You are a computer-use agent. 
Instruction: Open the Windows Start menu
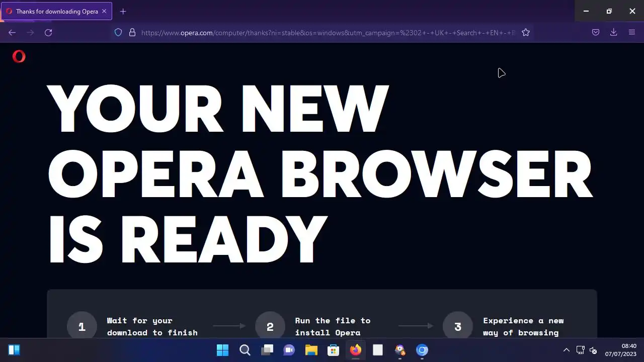[x=222, y=350]
